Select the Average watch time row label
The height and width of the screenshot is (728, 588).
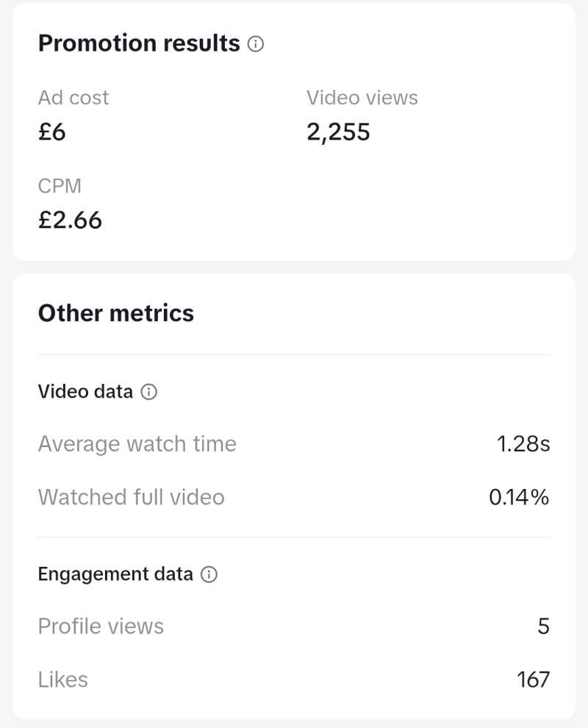coord(137,444)
